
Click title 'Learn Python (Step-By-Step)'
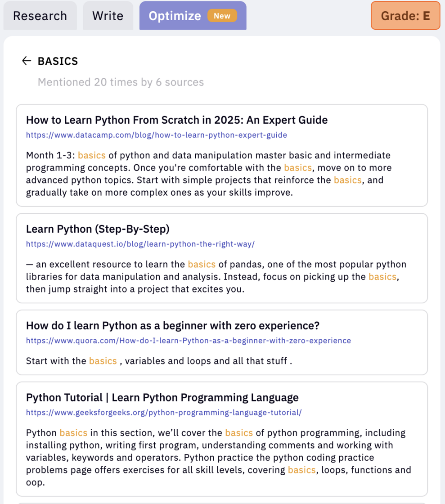pos(98,229)
